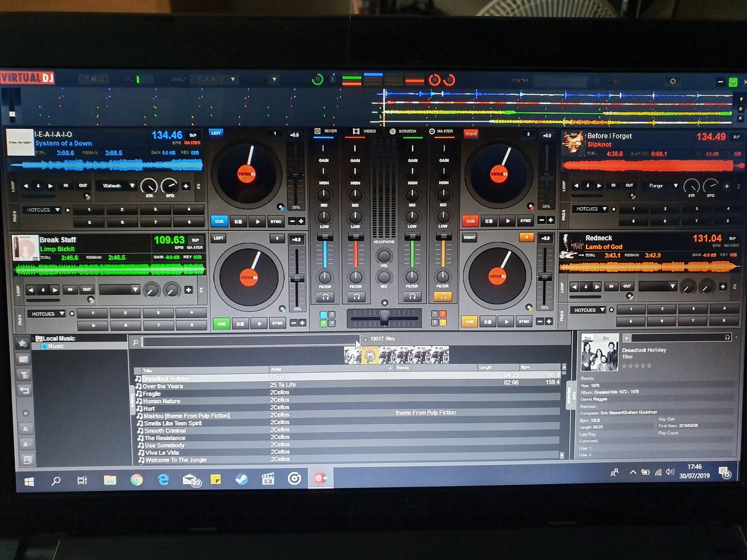Viewport: 747px width, 560px height.
Task: Disable headphone cue on orange mixer channel
Action: 443,297
